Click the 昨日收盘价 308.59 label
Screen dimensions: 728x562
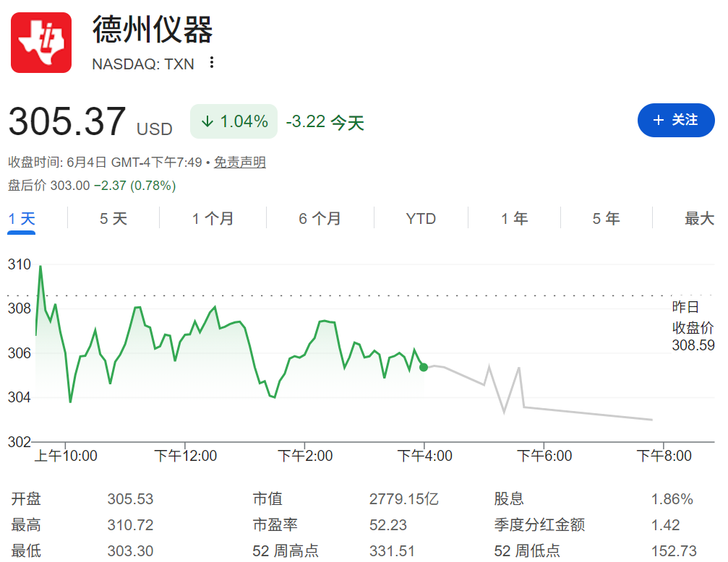pyautogui.click(x=693, y=326)
